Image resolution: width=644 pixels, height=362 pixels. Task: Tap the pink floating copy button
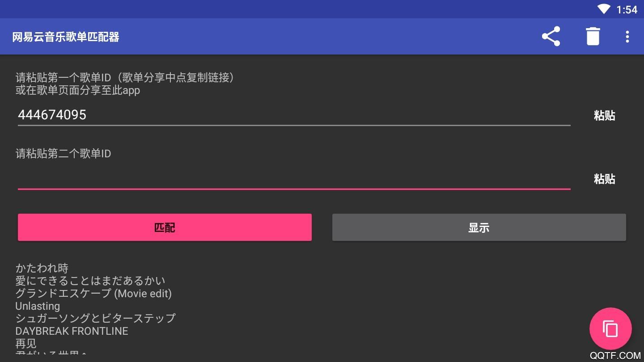click(x=610, y=329)
